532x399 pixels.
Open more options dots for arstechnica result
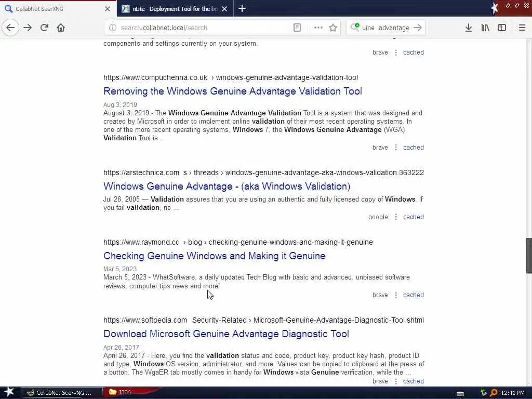[x=395, y=217]
